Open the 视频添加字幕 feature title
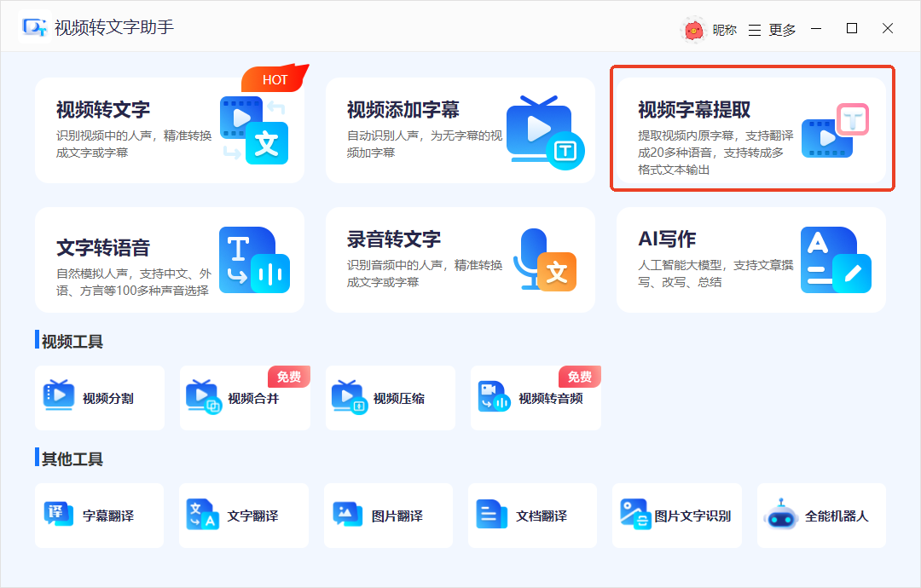Image resolution: width=921 pixels, height=588 pixels. point(403,110)
